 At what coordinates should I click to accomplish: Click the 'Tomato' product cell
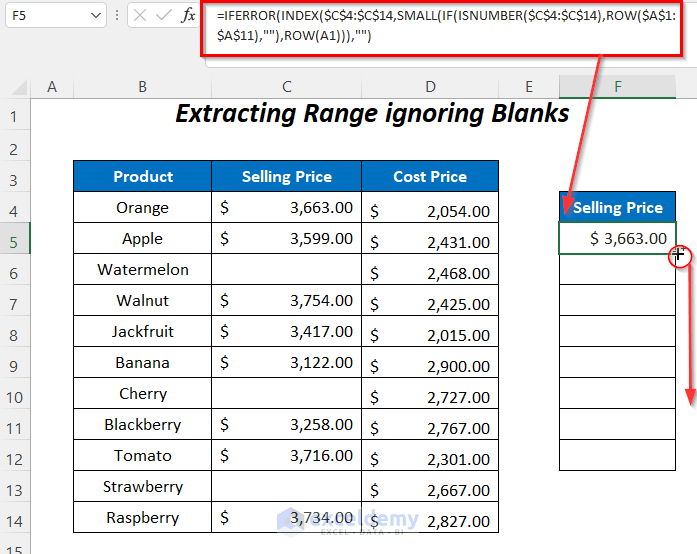tap(142, 456)
